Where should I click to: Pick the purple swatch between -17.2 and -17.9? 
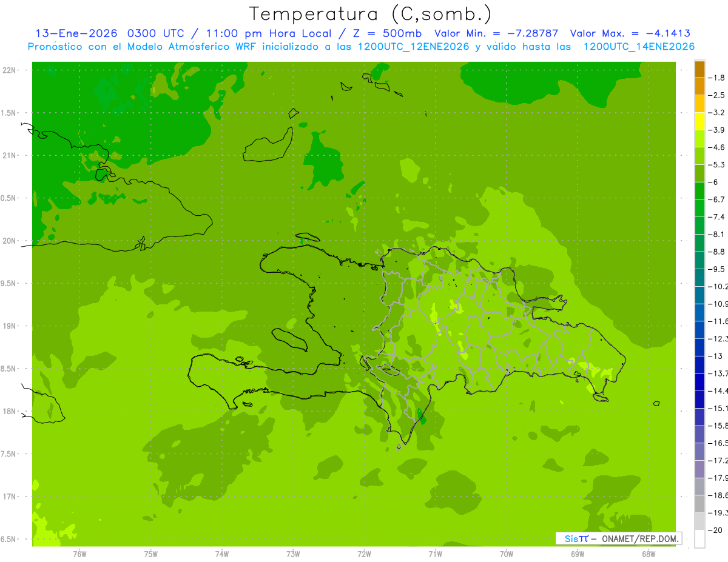(x=699, y=470)
